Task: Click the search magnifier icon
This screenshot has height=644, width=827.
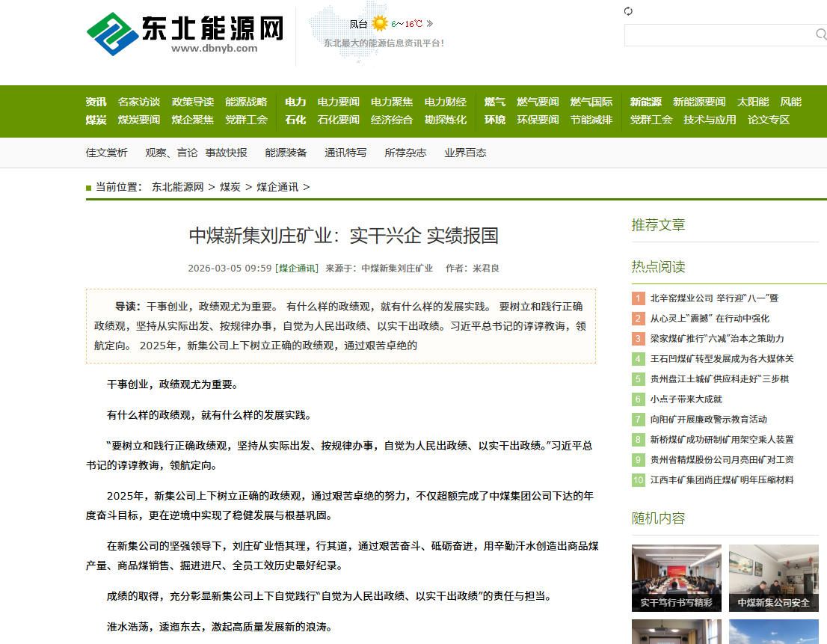Action: click(820, 34)
